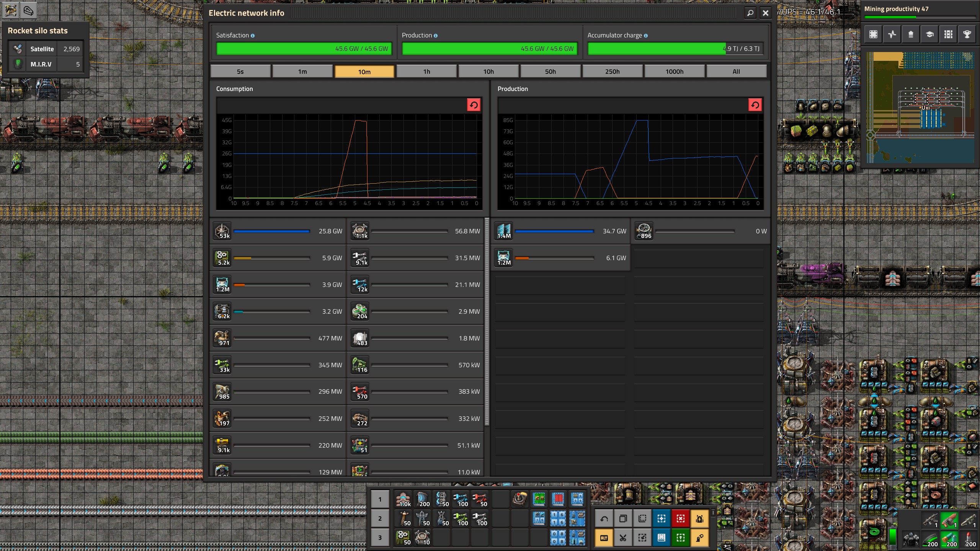
Task: Toggle the 6.1 GW accumulator producer entry
Action: 561,258
